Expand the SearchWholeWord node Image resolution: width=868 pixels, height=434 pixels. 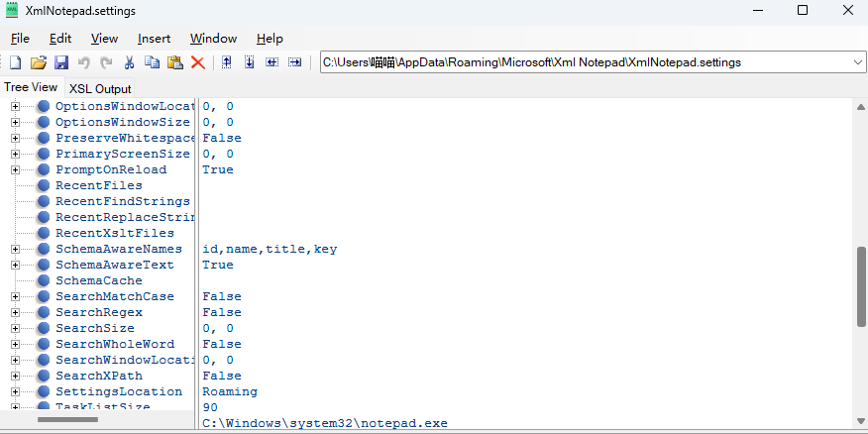tap(15, 344)
